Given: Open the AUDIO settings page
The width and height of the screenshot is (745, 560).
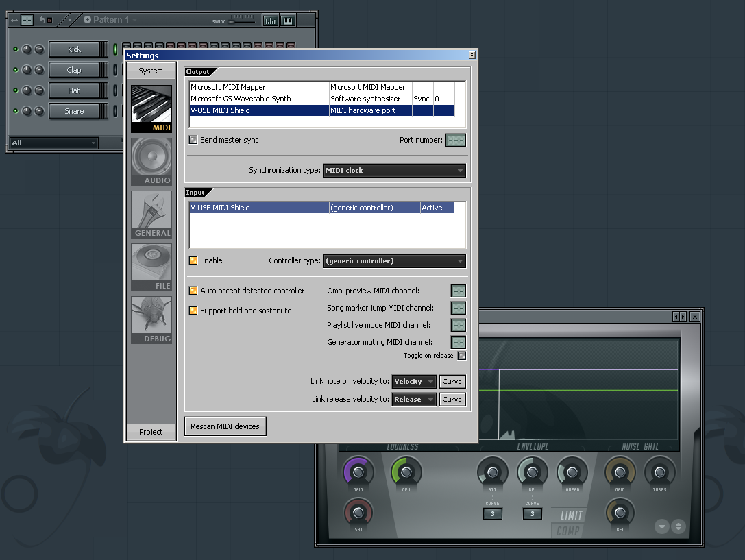Looking at the screenshot, I should pyautogui.click(x=151, y=160).
